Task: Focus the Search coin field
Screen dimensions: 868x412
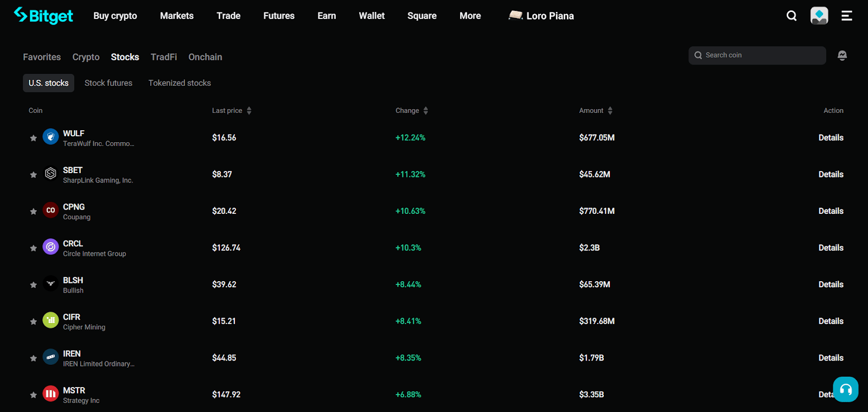Action: [x=757, y=55]
